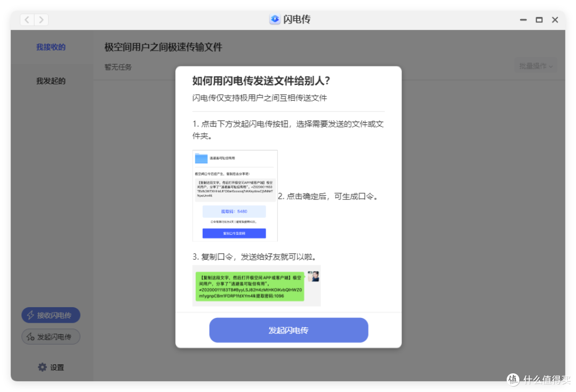Click the green chat message example image

tap(250, 286)
